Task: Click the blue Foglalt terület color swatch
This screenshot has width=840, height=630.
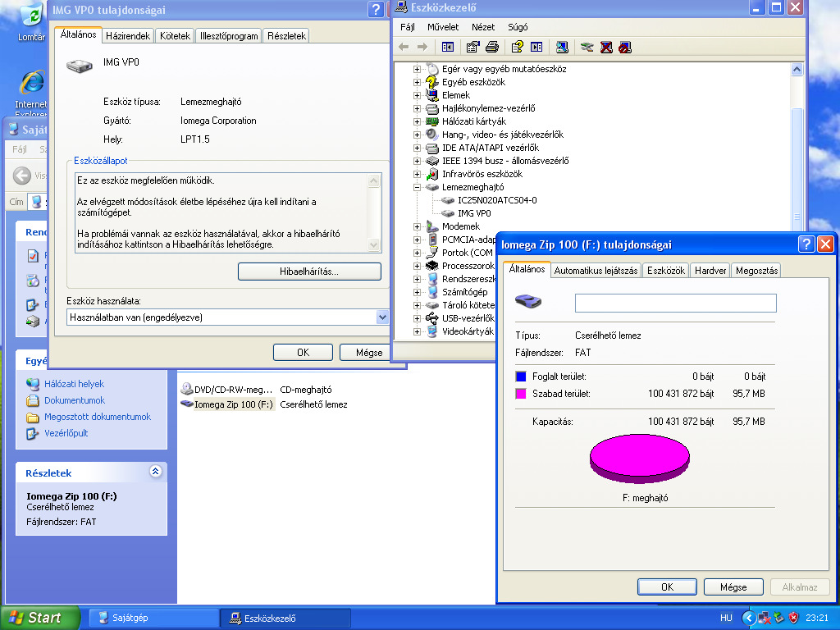Action: coord(520,377)
